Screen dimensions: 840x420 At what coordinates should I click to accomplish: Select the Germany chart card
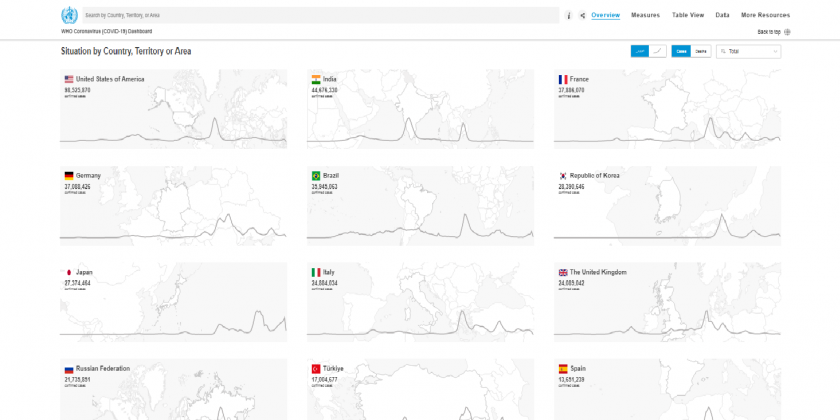[x=173, y=206]
